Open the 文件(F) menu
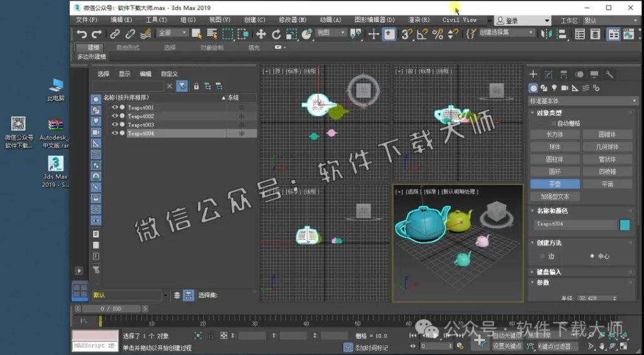Image resolution: width=644 pixels, height=355 pixels. (87, 20)
